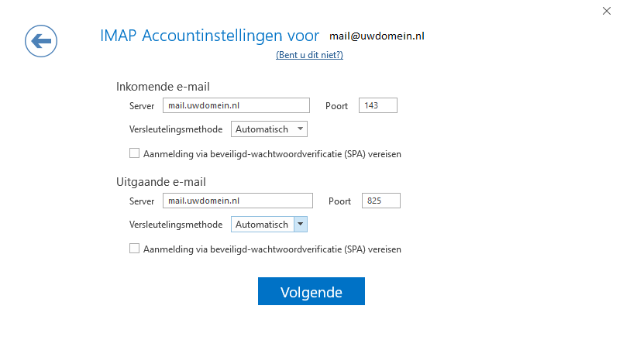Close the IMAP account settings dialog
The image size is (623, 364).
[x=606, y=11]
